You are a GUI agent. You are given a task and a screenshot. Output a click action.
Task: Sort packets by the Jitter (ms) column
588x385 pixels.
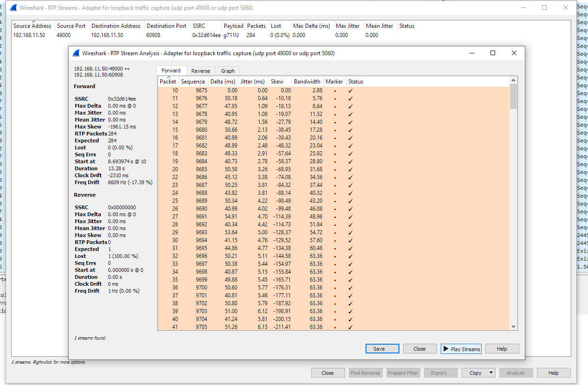(252, 81)
